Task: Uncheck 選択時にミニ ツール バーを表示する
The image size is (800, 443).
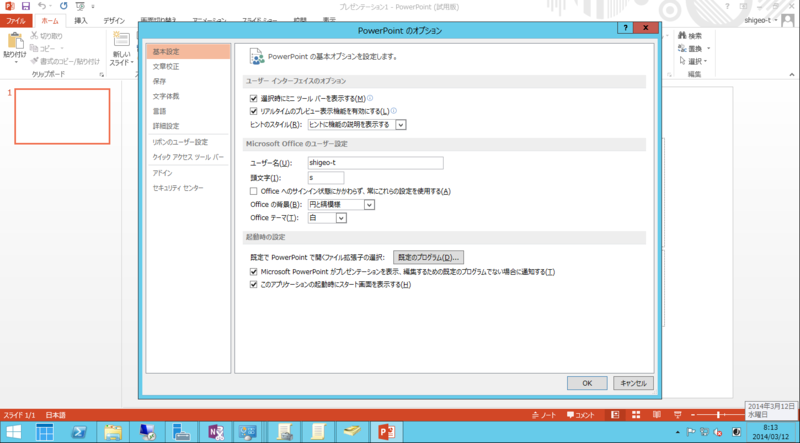Action: (x=254, y=99)
